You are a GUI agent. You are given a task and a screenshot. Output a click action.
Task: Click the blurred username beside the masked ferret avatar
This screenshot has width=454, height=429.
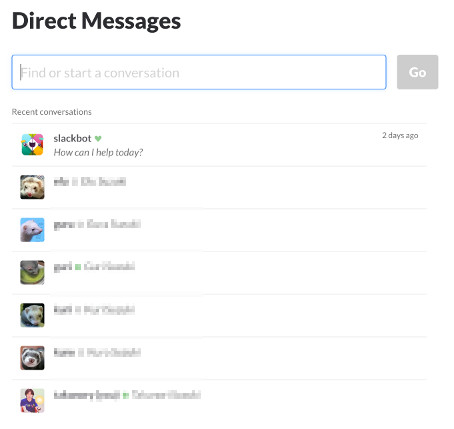tap(97, 352)
